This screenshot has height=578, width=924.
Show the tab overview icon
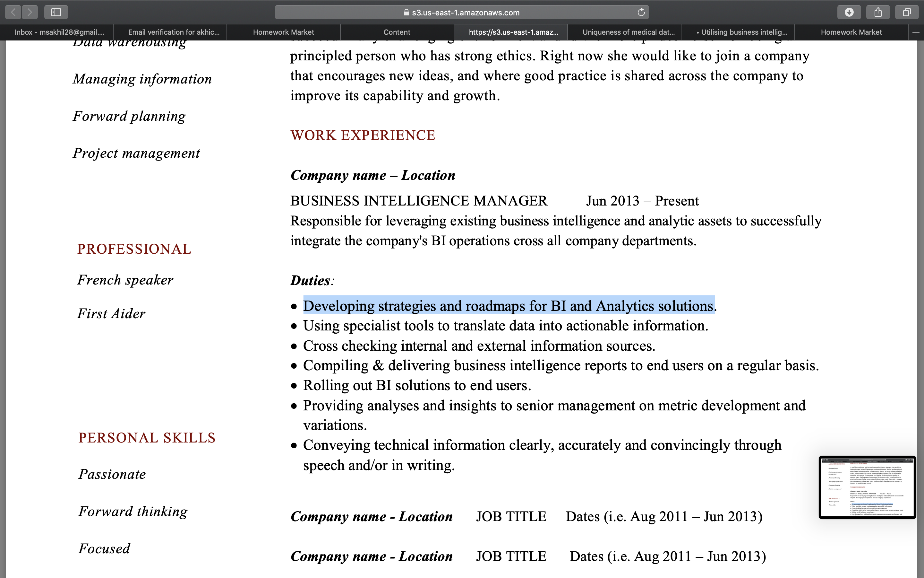[x=907, y=12]
